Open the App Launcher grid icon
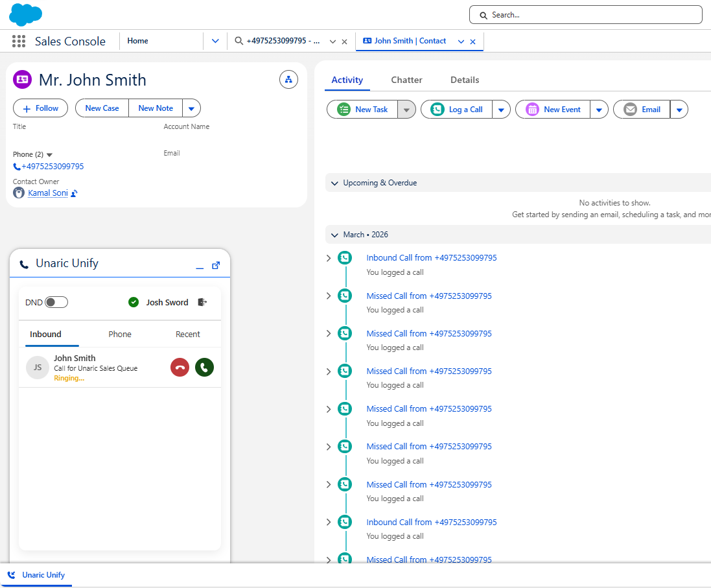The width and height of the screenshot is (711, 588). [x=19, y=41]
